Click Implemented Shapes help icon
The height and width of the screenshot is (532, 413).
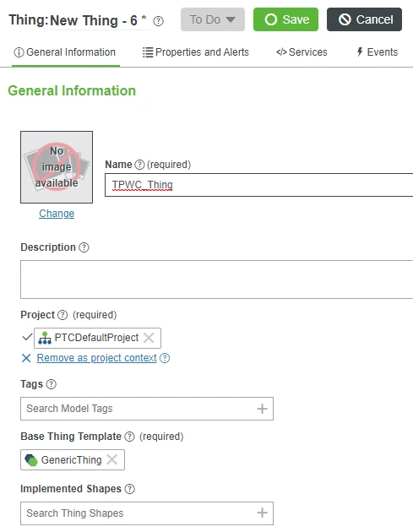pyautogui.click(x=129, y=489)
